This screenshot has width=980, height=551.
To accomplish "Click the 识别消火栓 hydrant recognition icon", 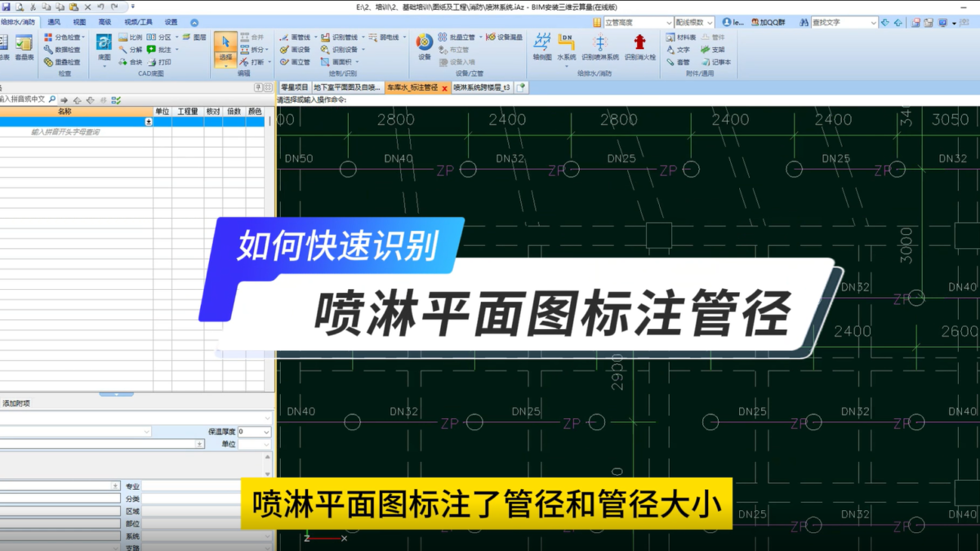I will click(x=639, y=47).
